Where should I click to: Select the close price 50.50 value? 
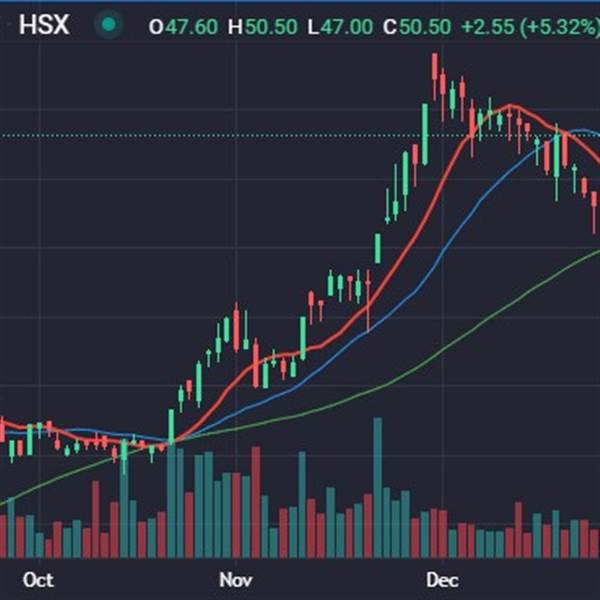point(425,27)
